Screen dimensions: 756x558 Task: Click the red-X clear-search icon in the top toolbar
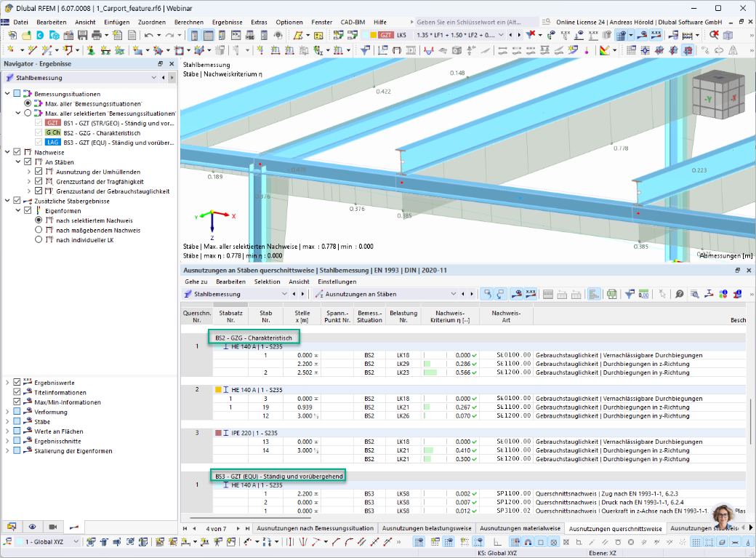point(714,35)
